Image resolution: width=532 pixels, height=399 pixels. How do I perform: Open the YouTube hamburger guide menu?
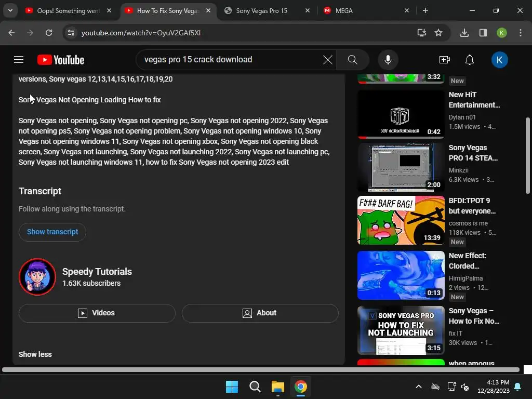pos(19,60)
